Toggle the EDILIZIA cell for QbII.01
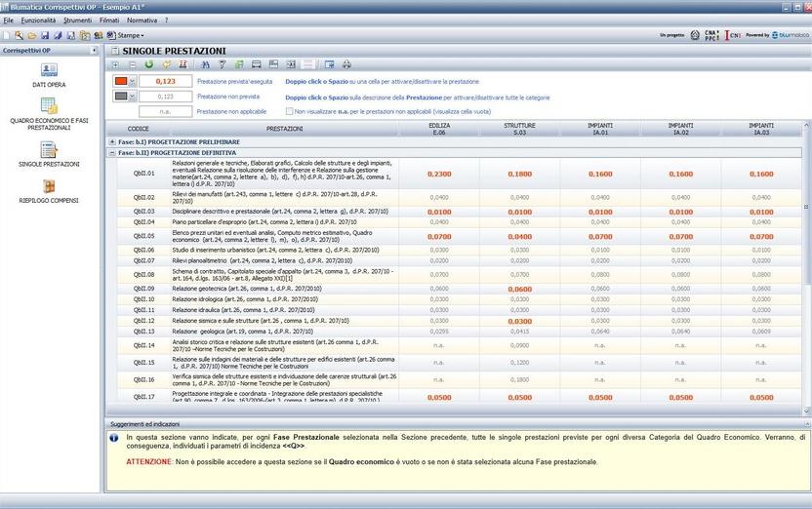The width and height of the screenshot is (812, 509). [438, 174]
